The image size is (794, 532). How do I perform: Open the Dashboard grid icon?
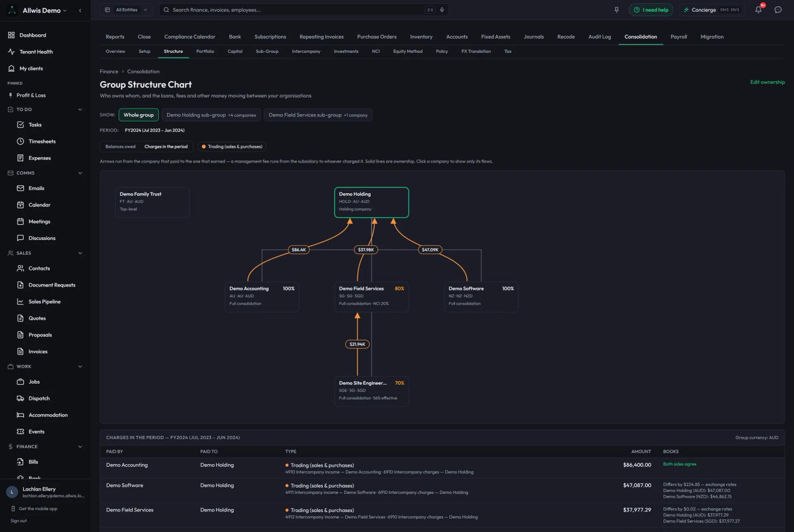(x=12, y=35)
